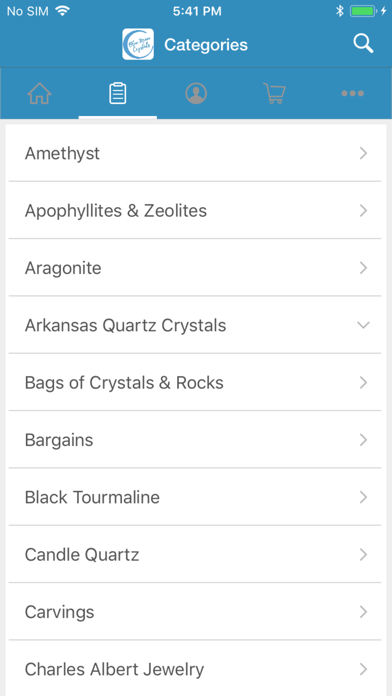Open the Bargains category
The width and height of the screenshot is (392, 696).
click(x=195, y=439)
